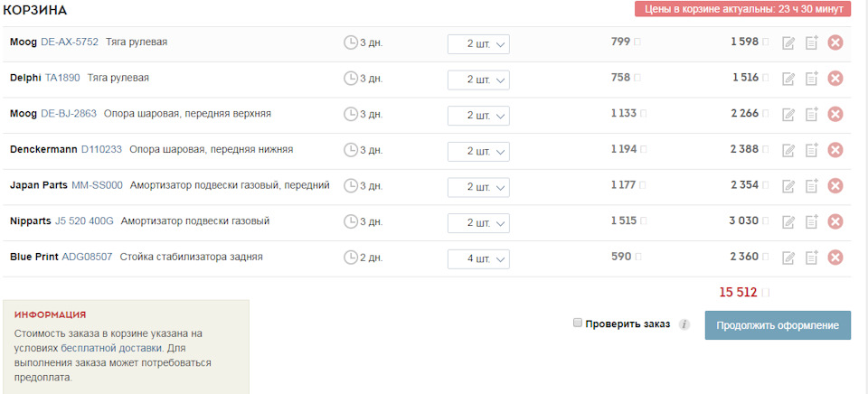
Task: Delete the Delphi TA1890 item
Action: pyautogui.click(x=835, y=79)
